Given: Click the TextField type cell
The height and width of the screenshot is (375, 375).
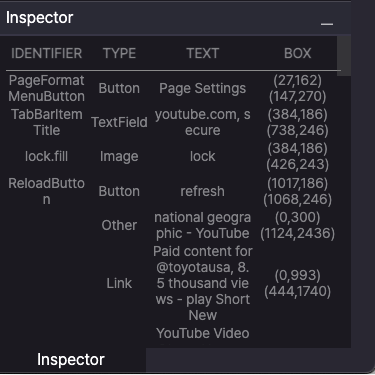Looking at the screenshot, I should pos(119,122).
